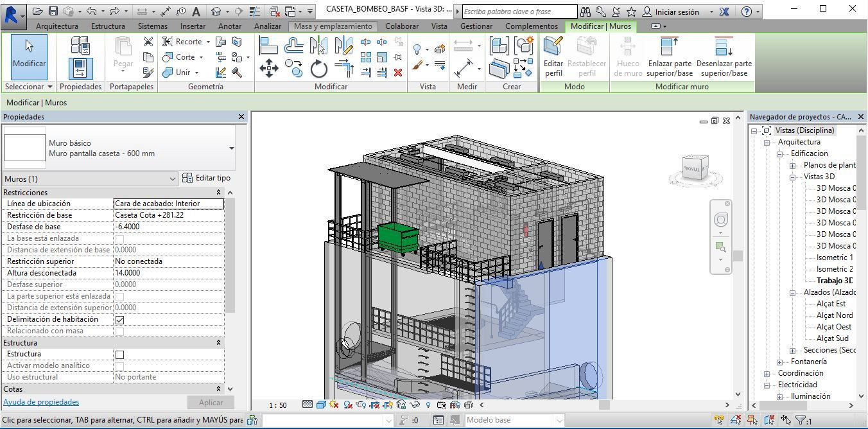Click the 1 : 50 view scale
This screenshot has width=868, height=429.
pyautogui.click(x=278, y=405)
